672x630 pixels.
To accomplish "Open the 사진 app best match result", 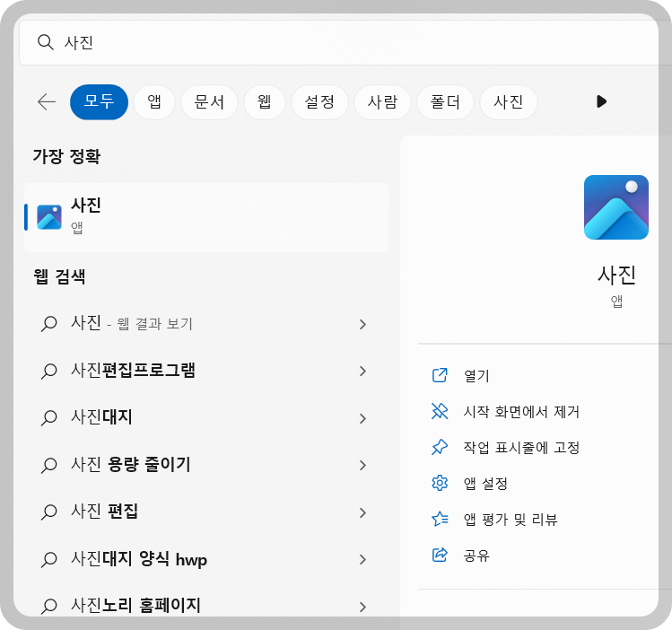I will [206, 217].
